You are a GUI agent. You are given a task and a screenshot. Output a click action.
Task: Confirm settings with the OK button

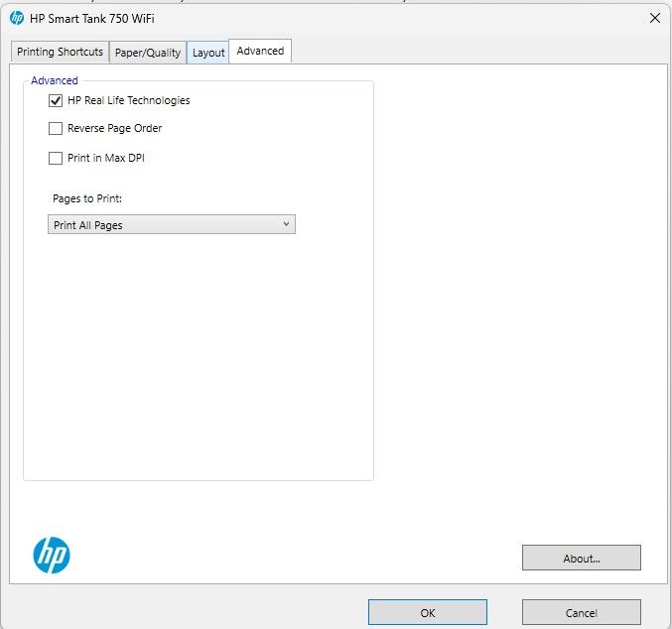(x=427, y=612)
